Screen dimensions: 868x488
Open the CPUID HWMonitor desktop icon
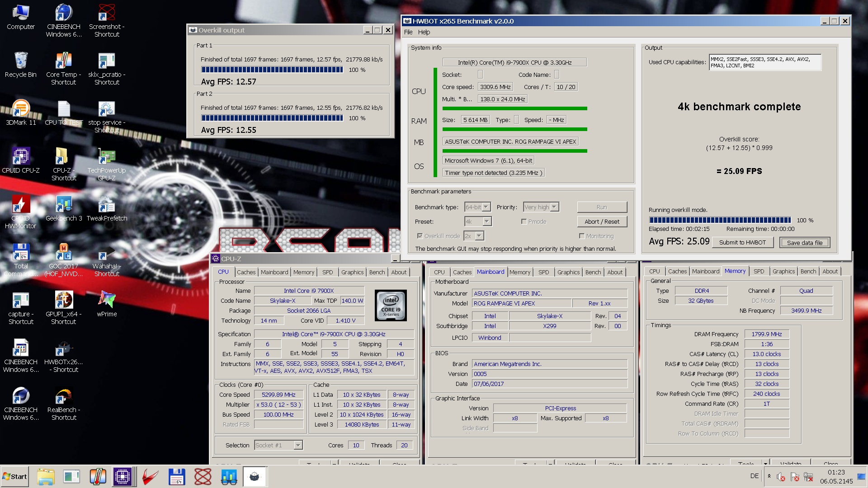point(21,212)
